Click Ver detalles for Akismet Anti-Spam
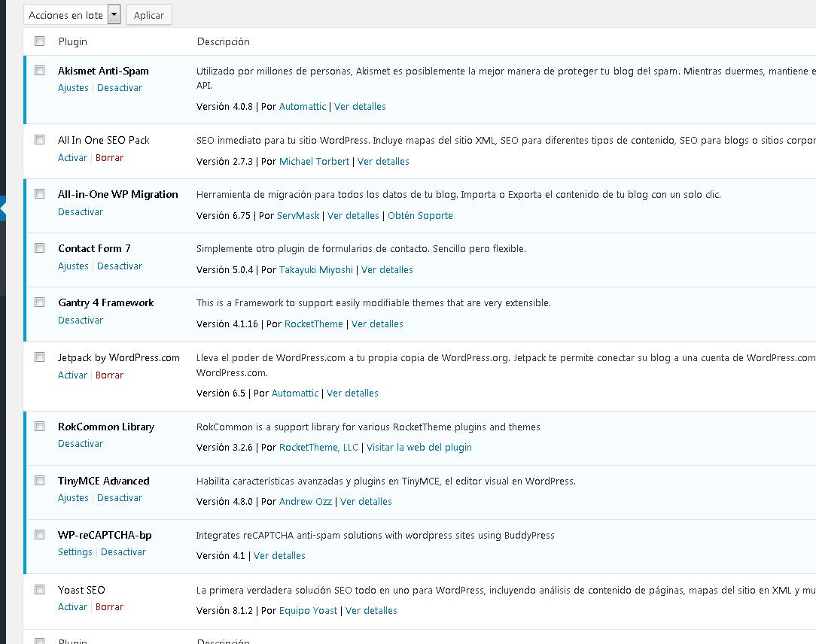 click(x=360, y=106)
